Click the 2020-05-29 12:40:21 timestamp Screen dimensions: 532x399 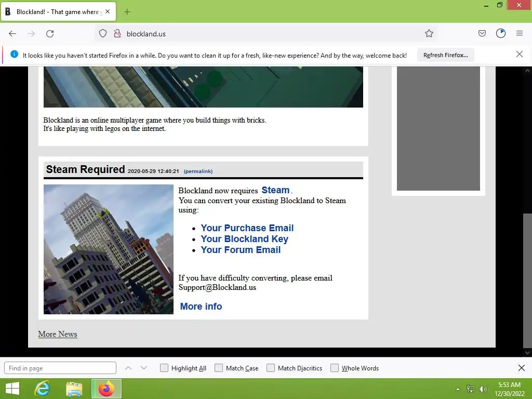(x=153, y=171)
